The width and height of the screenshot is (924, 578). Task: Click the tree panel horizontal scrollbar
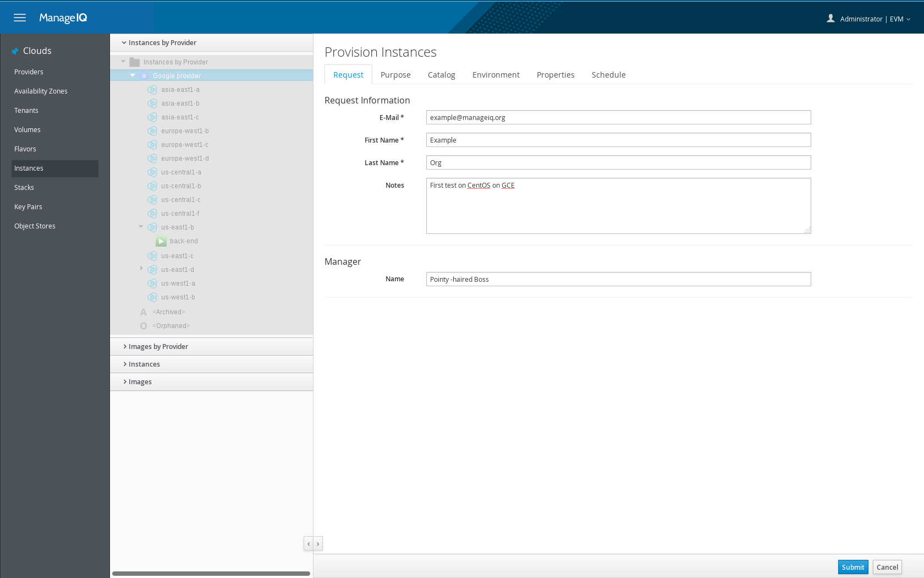coord(211,574)
